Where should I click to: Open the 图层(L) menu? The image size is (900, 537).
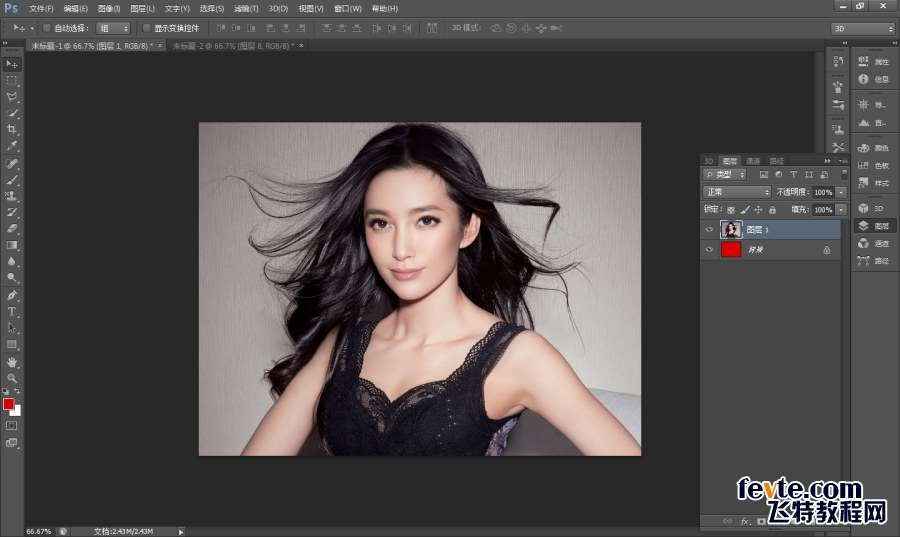tap(142, 9)
